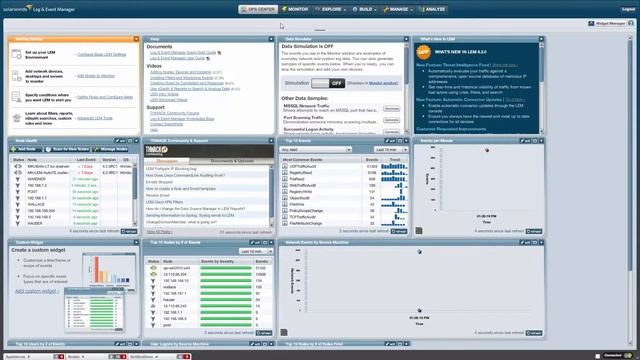Collapse the Data Simulator widget

tap(406, 39)
